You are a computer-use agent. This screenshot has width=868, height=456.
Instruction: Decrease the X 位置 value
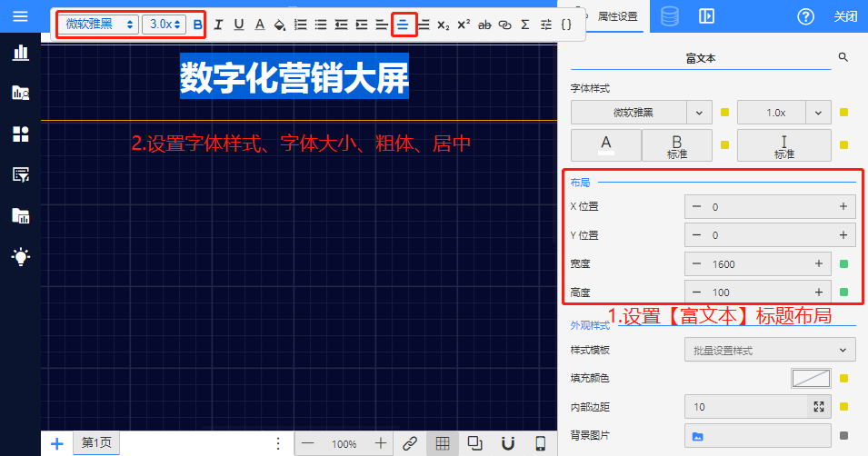[x=697, y=206]
